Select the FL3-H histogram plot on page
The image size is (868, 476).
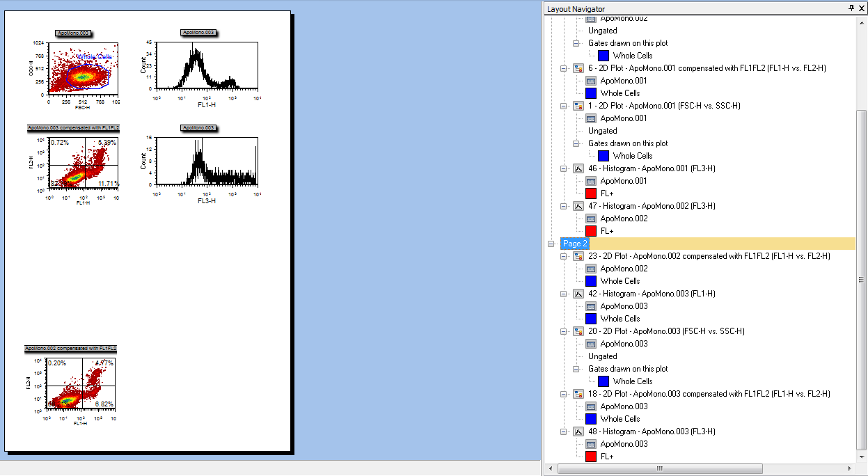click(x=207, y=161)
